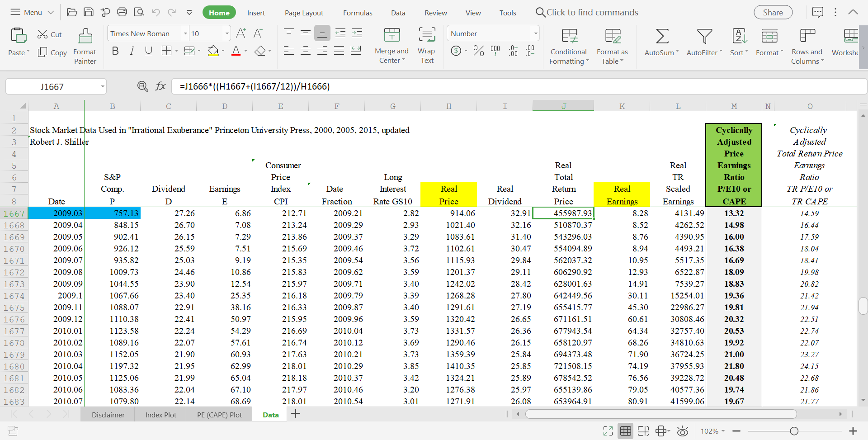Select the percent style icon
The height and width of the screenshot is (440, 868).
coord(478,51)
